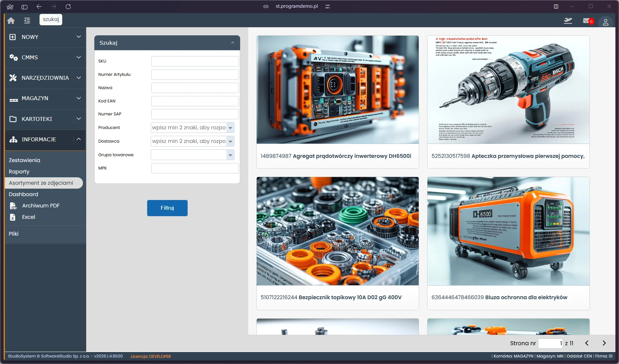Open Archiwum PDF menu item
Image resolution: width=619 pixels, height=364 pixels.
pyautogui.click(x=41, y=205)
